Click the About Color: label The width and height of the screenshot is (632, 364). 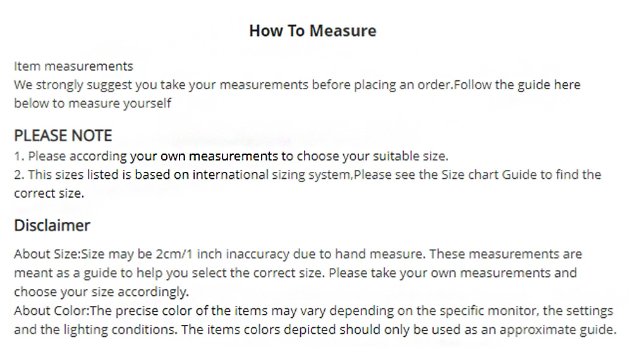coord(52,311)
